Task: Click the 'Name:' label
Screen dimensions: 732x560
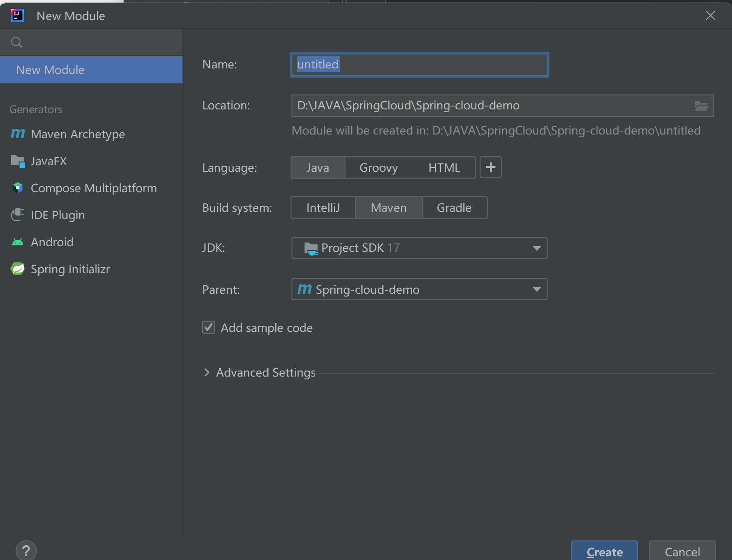Action: pos(220,64)
